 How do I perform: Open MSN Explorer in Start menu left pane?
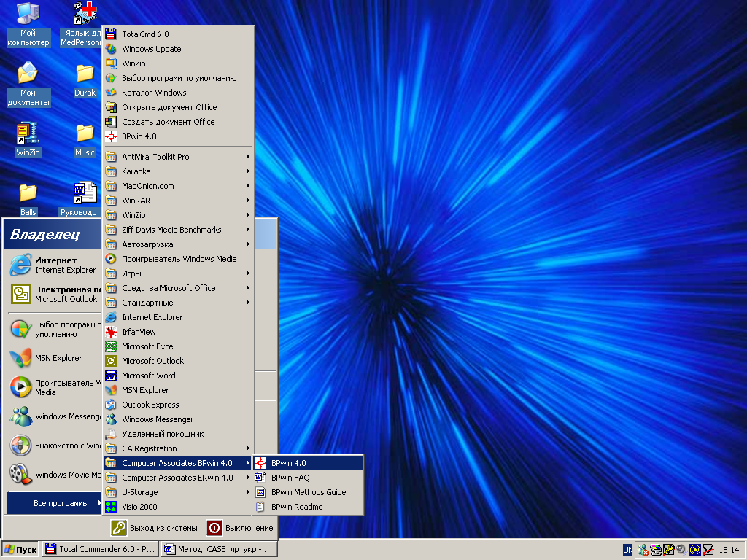click(55, 358)
